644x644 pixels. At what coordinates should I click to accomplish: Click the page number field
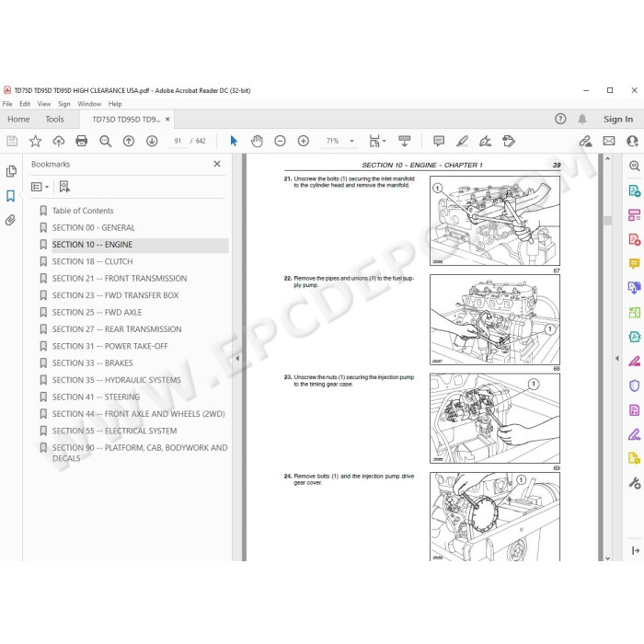pos(178,142)
